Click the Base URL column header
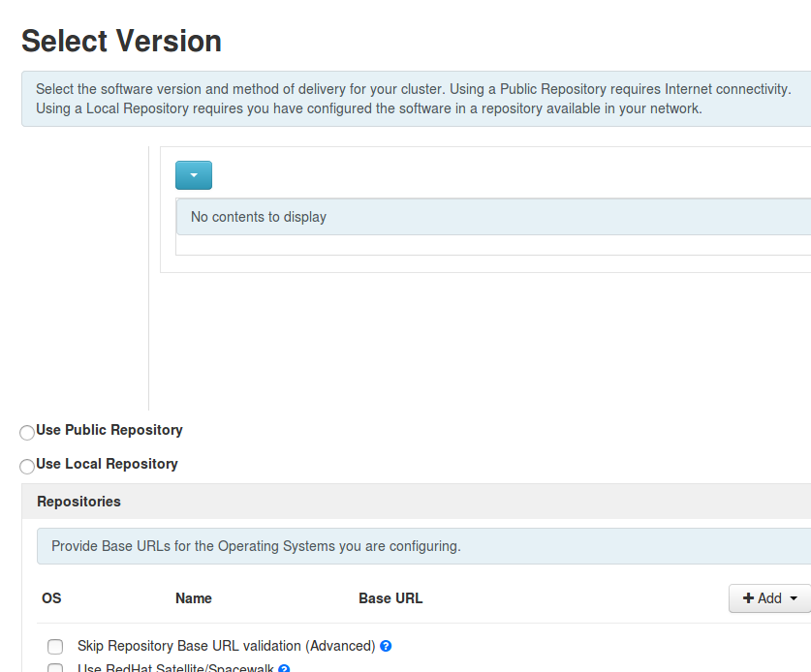The width and height of the screenshot is (811, 672). pos(390,598)
